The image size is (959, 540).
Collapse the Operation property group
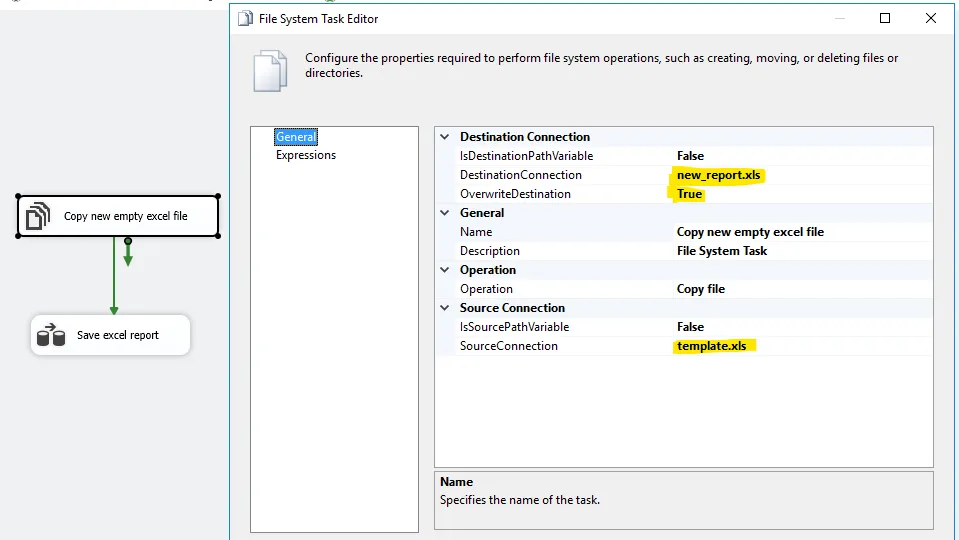coord(445,270)
